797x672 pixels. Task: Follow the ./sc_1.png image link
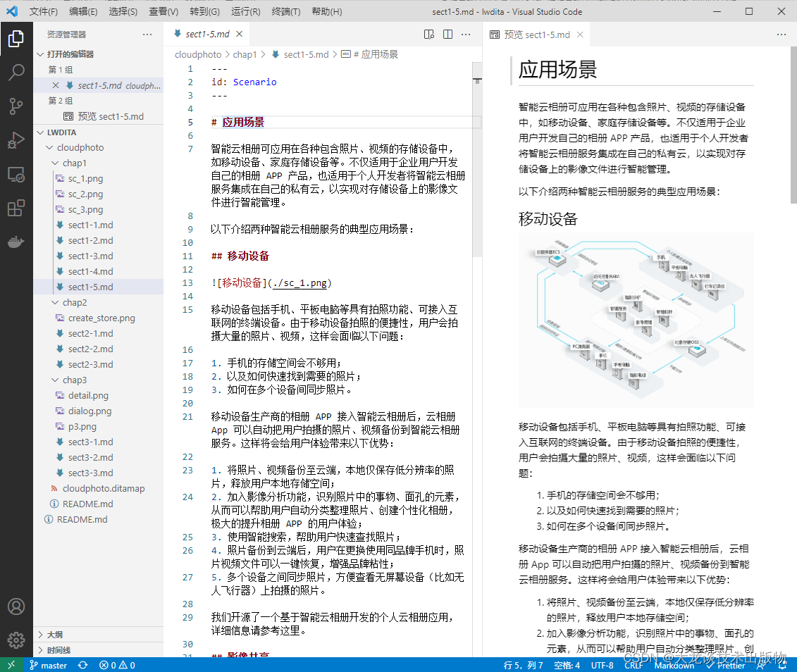(x=299, y=283)
